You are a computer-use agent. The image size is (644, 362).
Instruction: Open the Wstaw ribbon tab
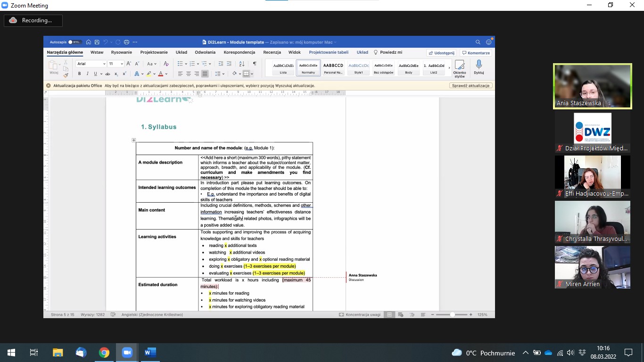tap(97, 52)
